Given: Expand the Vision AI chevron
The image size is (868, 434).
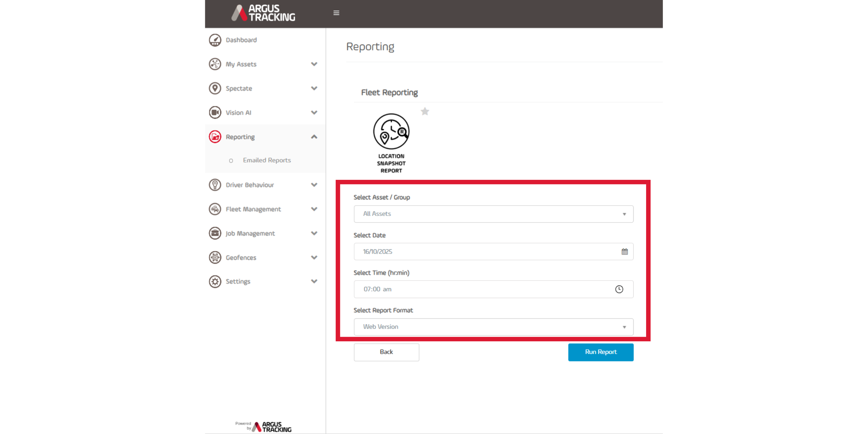Looking at the screenshot, I should point(314,112).
